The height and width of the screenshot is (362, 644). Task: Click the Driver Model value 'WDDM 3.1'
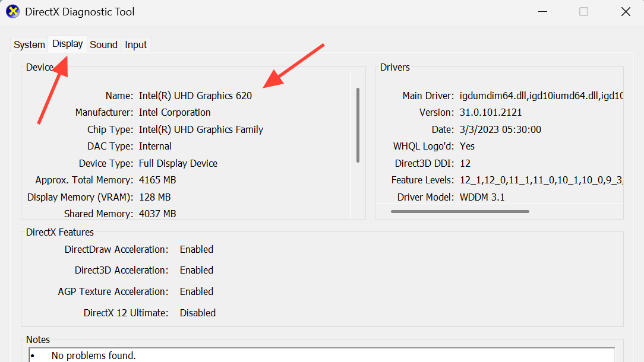(x=482, y=198)
